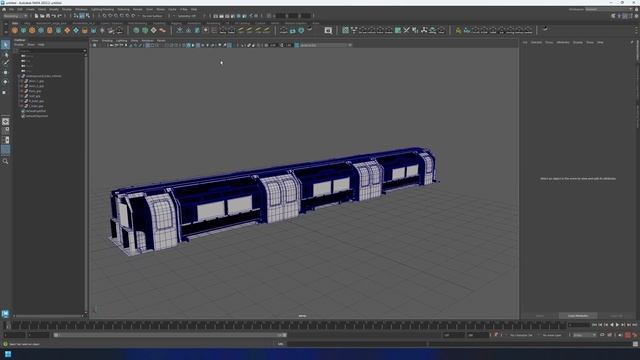Screen dimensions: 640x360
Task: Open the File menu
Action: pos(11,9)
